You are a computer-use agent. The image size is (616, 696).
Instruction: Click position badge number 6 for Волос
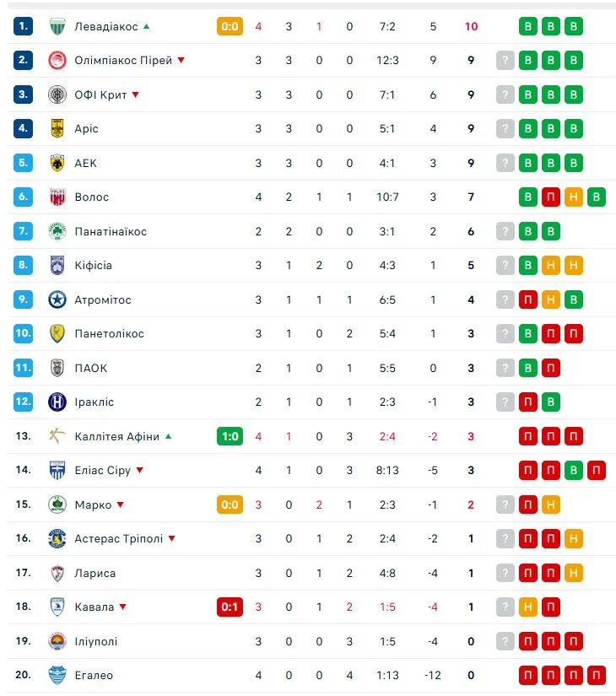tap(24, 197)
